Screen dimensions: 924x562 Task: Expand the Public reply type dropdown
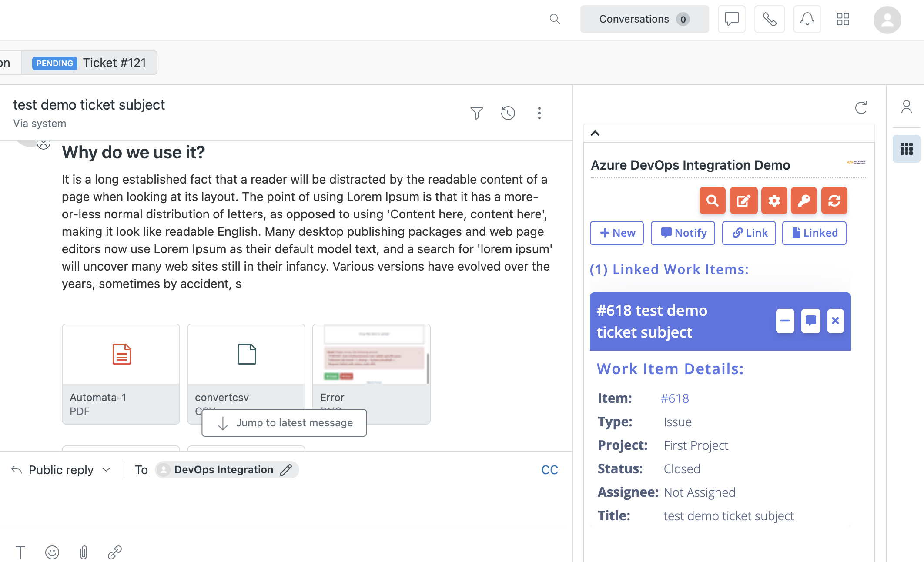pos(106,470)
